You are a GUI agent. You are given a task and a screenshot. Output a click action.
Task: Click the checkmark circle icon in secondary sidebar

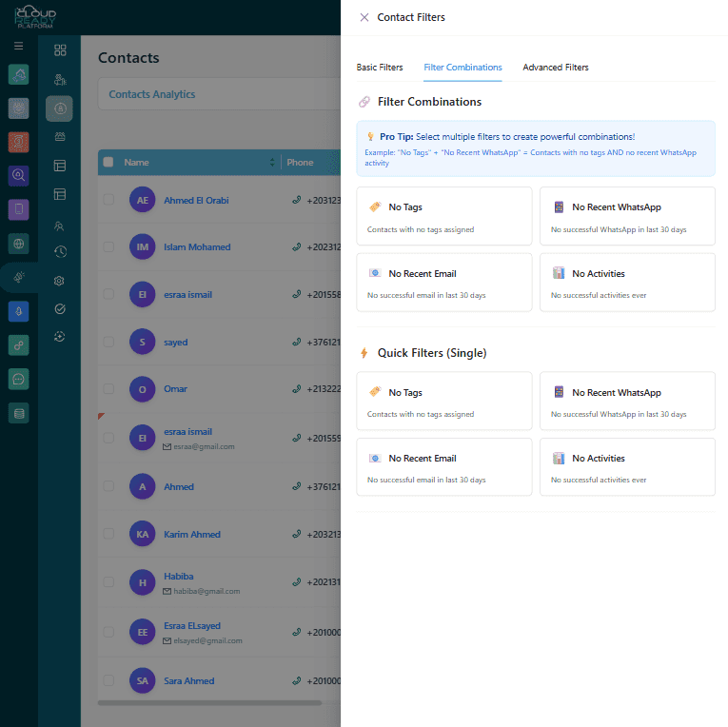(x=60, y=308)
